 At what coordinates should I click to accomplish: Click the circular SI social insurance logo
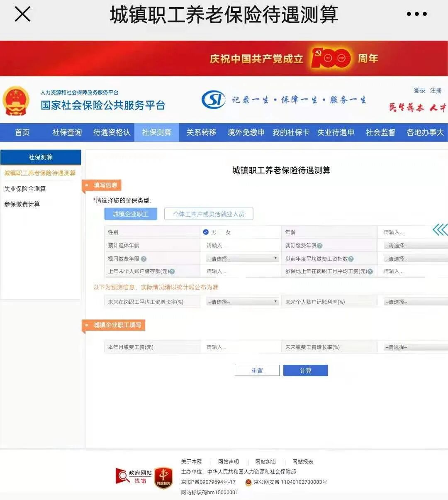tap(213, 99)
